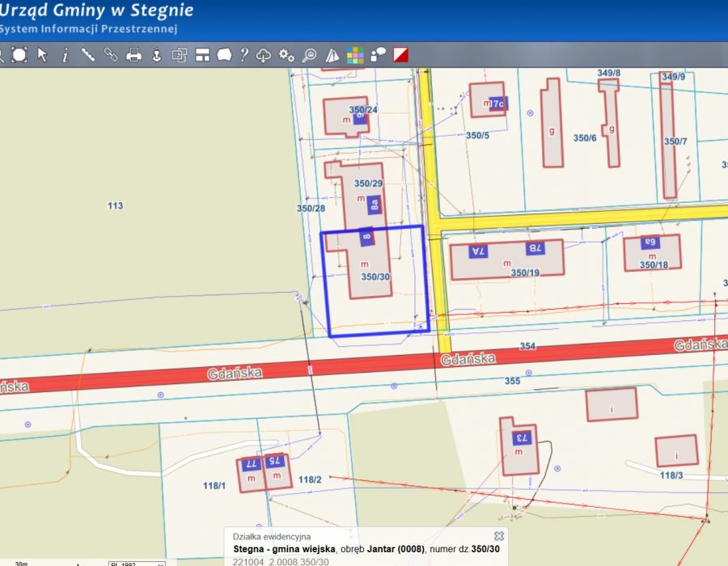728x566 pixels.
Task: Open settings with the gears icon
Action: [x=286, y=55]
